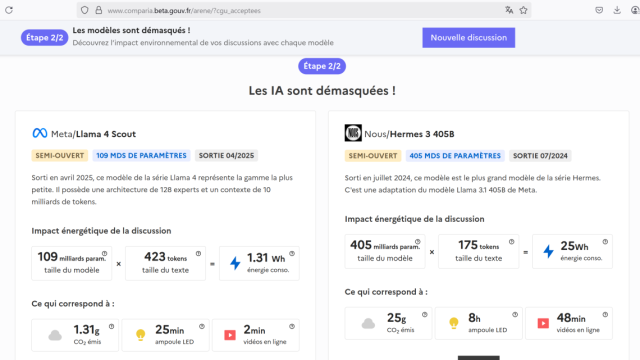Image resolution: width=640 pixels, height=360 pixels.
Task: Click the Nous/Hermes 3 405B model name
Action: click(x=409, y=134)
